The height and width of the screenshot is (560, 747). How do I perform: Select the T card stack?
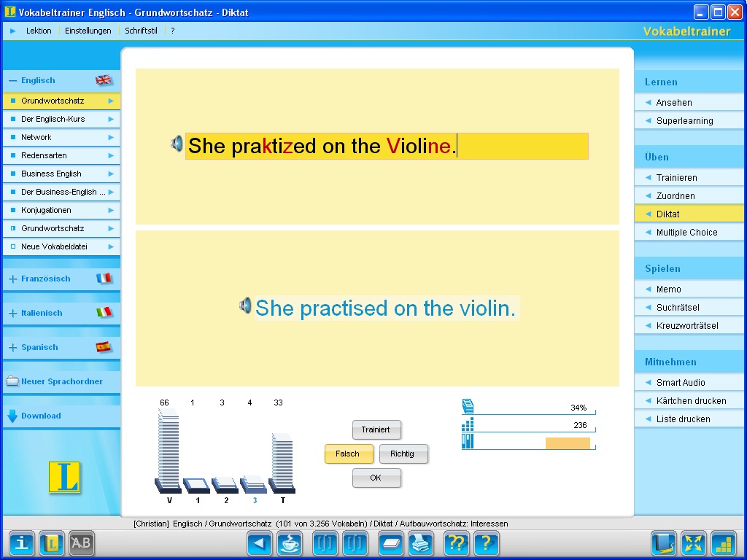[282, 463]
